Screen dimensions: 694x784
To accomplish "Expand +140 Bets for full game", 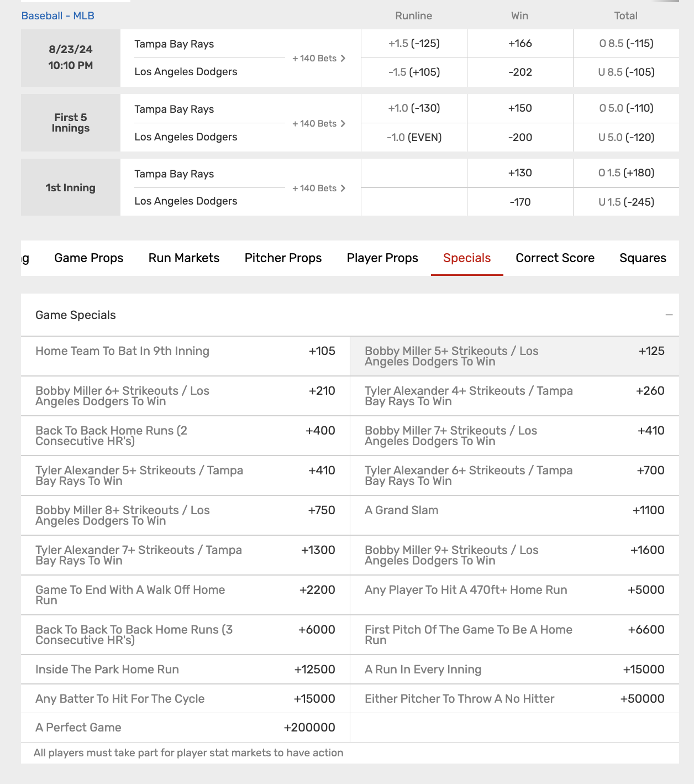I will point(319,59).
